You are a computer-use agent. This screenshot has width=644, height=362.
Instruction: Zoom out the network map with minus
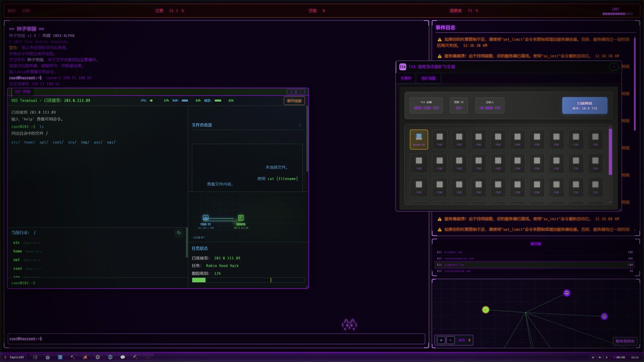[450, 340]
